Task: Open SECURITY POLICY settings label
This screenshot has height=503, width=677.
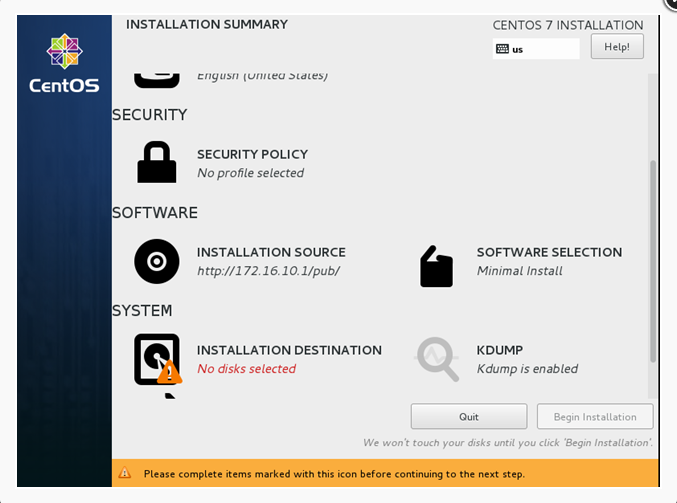Action: coord(253,154)
